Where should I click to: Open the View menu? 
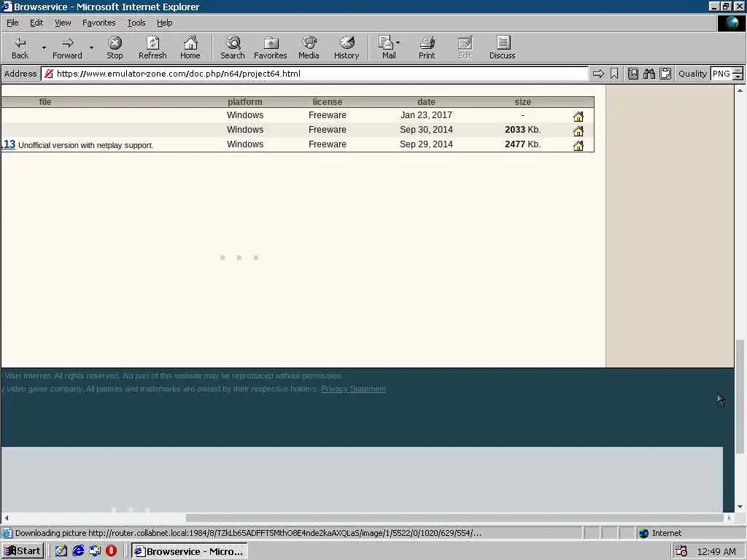(63, 23)
